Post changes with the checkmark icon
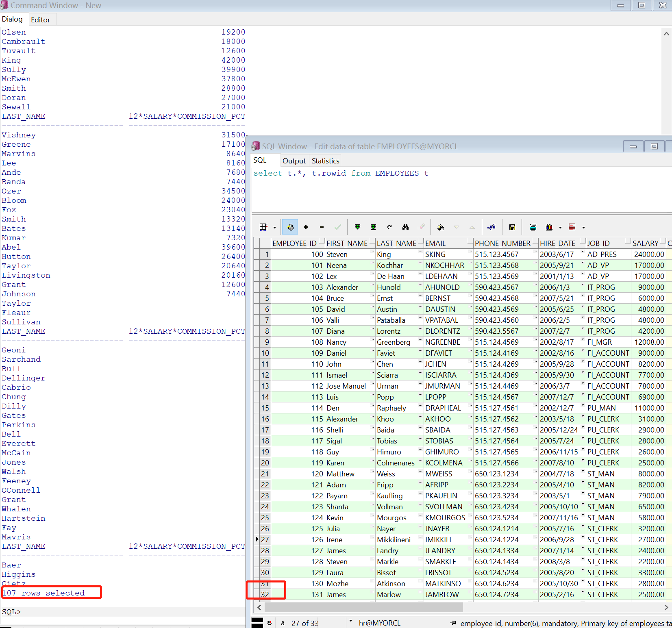 (337, 227)
